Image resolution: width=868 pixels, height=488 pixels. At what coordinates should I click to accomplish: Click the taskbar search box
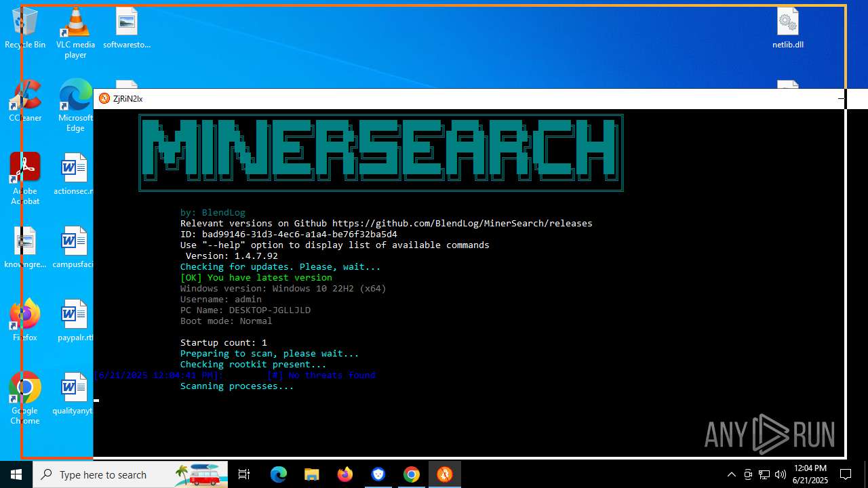point(132,474)
